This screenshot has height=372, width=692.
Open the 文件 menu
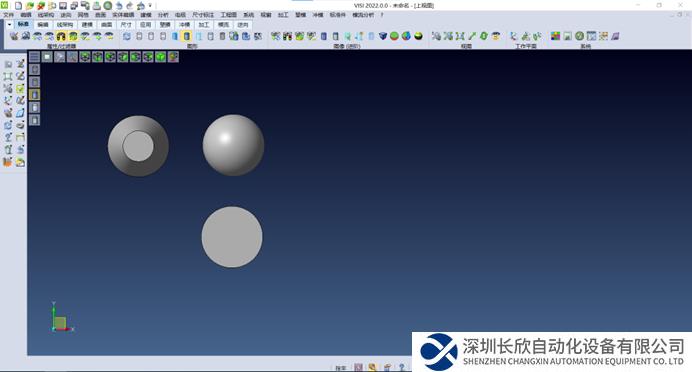coord(9,15)
